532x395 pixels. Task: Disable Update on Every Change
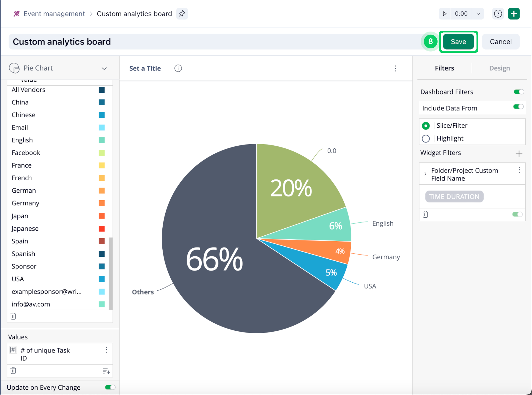(110, 387)
